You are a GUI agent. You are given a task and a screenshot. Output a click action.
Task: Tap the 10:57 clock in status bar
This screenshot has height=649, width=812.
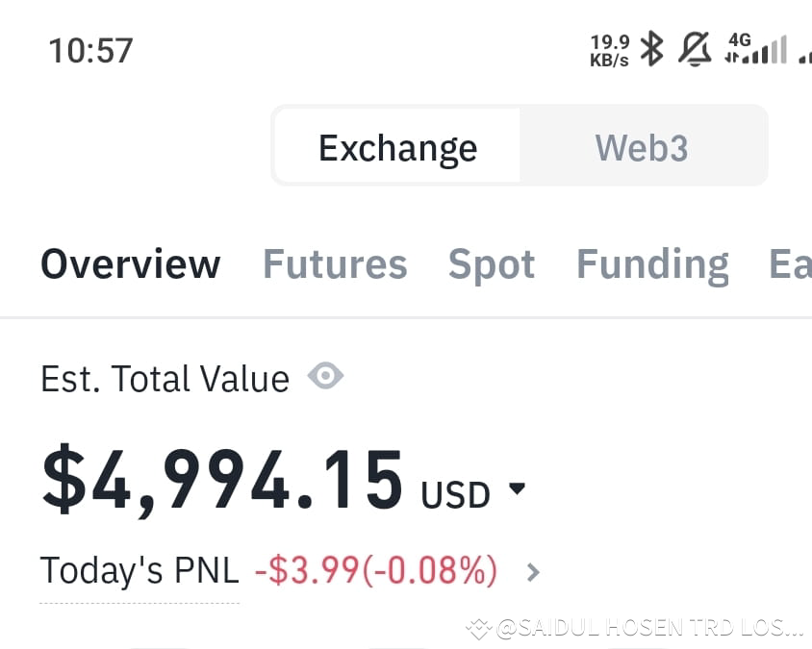pyautogui.click(x=90, y=50)
